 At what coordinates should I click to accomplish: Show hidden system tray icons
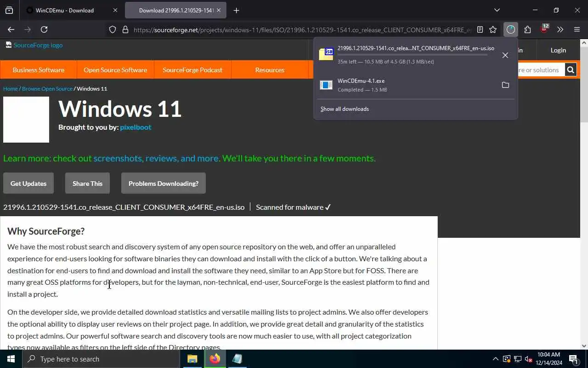click(x=495, y=359)
